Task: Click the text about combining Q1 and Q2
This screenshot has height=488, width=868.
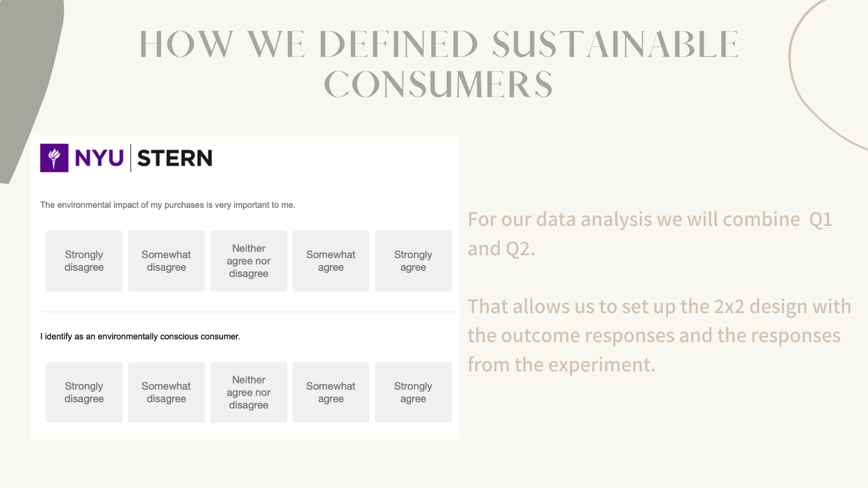Action: point(650,234)
